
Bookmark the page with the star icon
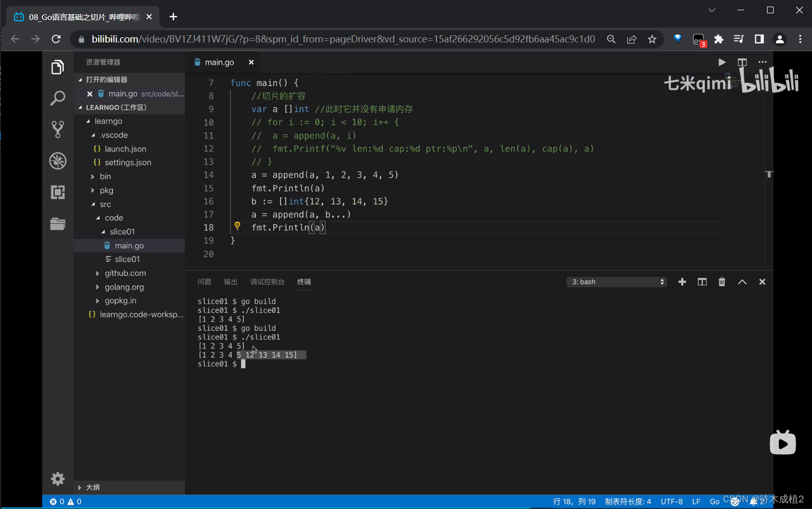(652, 39)
